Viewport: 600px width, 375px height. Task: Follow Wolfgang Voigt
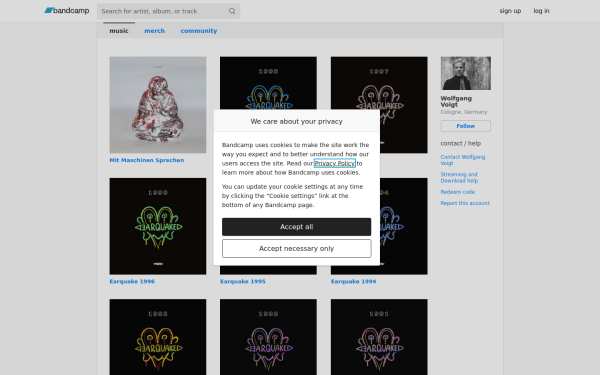(466, 126)
